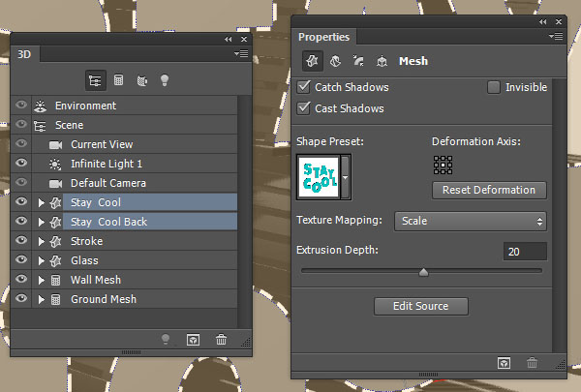Image resolution: width=581 pixels, height=392 pixels.
Task: Open the Properties panel flyout menu
Action: point(556,37)
